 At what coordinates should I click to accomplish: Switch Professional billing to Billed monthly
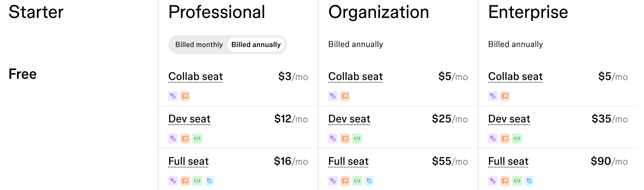point(199,45)
